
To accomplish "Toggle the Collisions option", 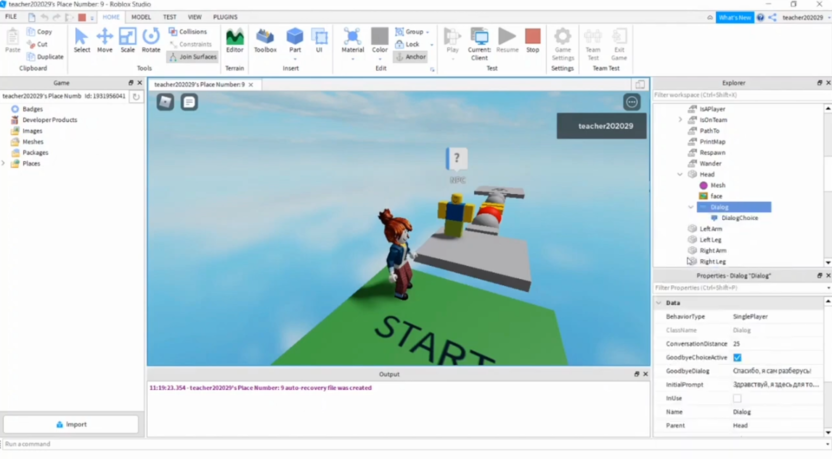I will (x=188, y=32).
